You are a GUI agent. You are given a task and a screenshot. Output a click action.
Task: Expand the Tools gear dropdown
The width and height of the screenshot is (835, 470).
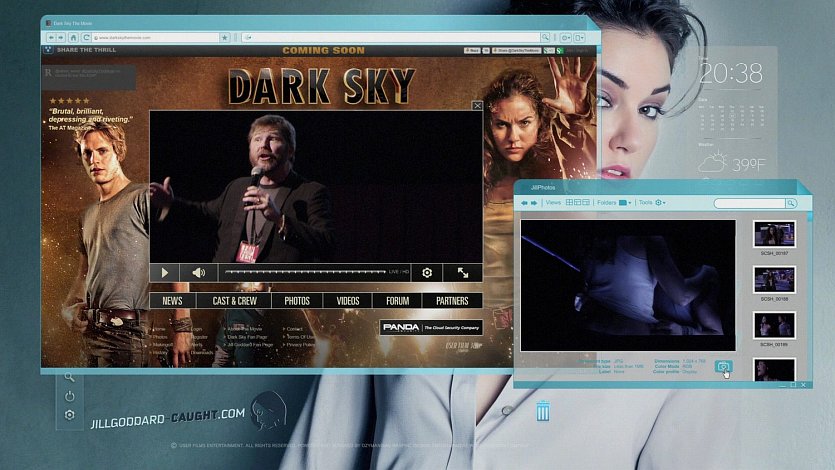pyautogui.click(x=660, y=203)
